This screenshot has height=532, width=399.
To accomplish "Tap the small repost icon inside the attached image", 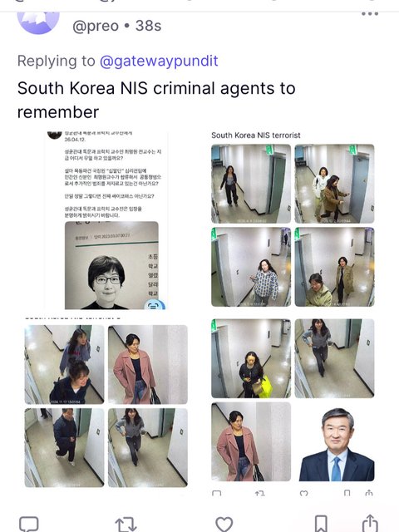I will coord(260,493).
